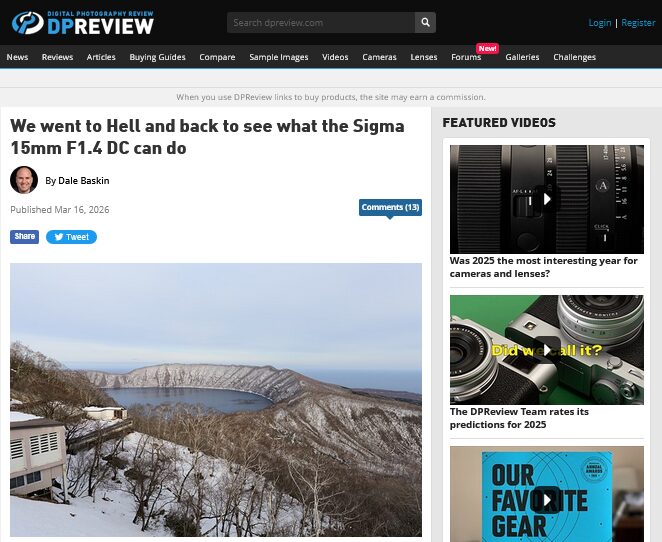The width and height of the screenshot is (662, 542).
Task: Open the Comments (13) button
Action: coord(390,207)
